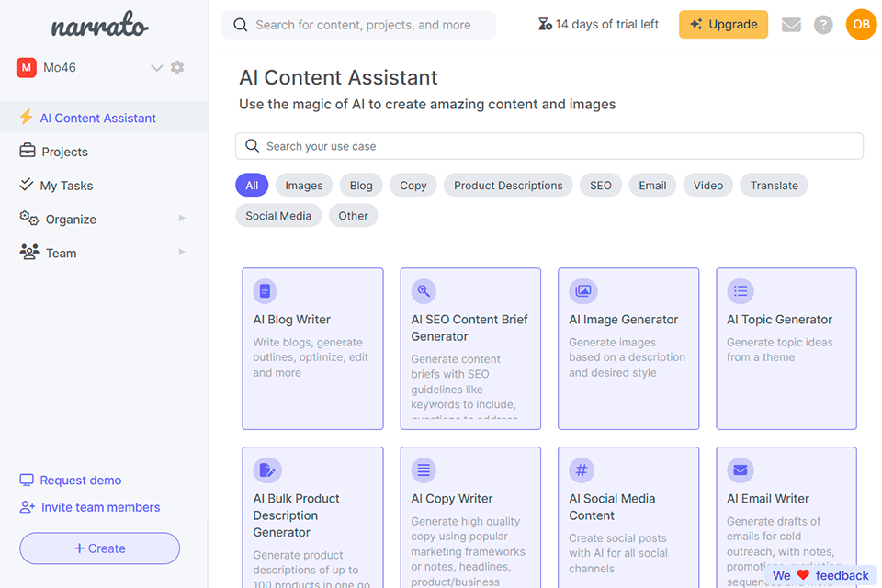Click the red M workspace avatar
Image resolution: width=882 pixels, height=588 pixels.
click(x=27, y=67)
